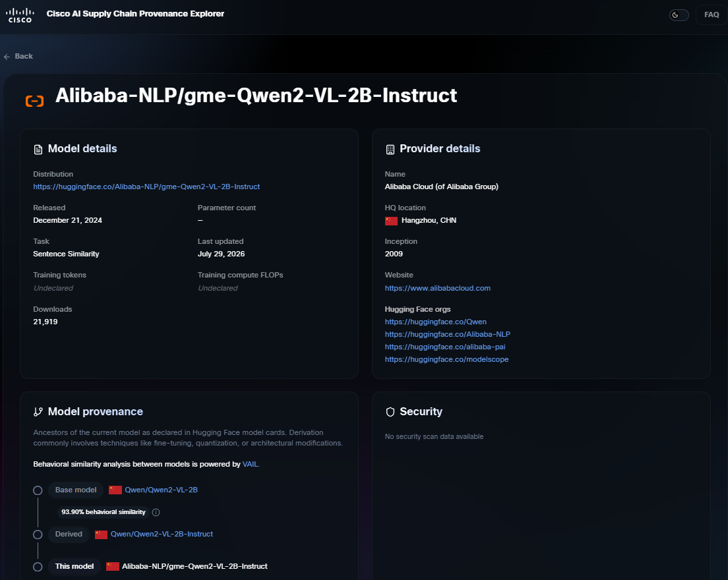Open the Hugging Face distribution link

(x=146, y=187)
